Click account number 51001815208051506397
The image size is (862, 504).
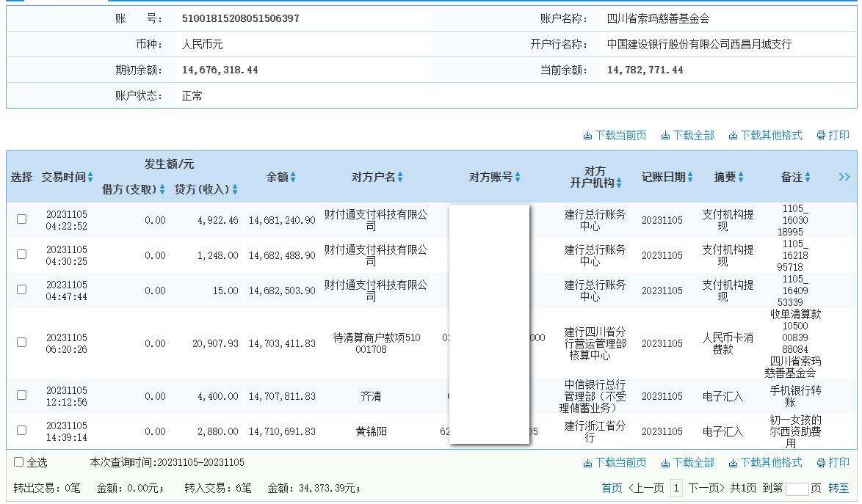click(x=241, y=18)
